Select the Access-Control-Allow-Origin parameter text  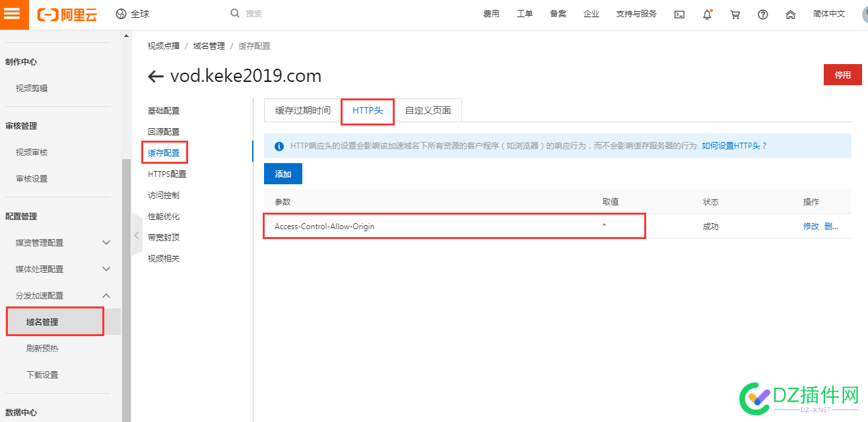(x=324, y=227)
